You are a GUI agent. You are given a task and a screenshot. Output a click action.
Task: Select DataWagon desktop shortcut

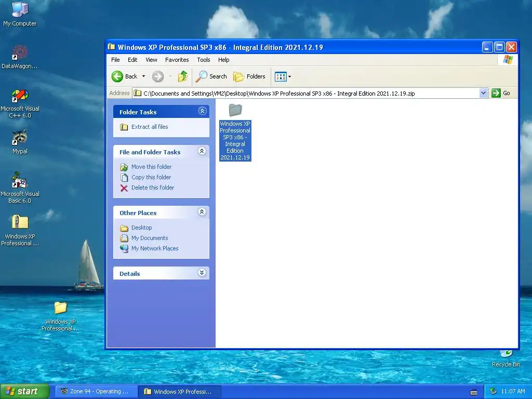point(20,57)
